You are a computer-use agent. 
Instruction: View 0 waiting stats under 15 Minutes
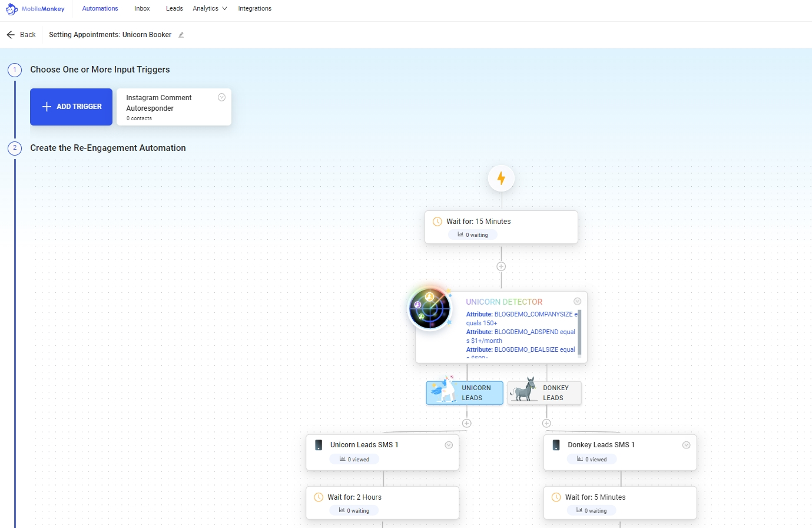point(473,235)
